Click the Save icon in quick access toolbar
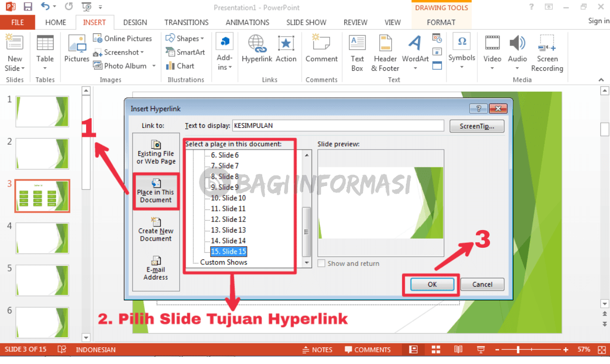The width and height of the screenshot is (610, 364). click(x=28, y=7)
